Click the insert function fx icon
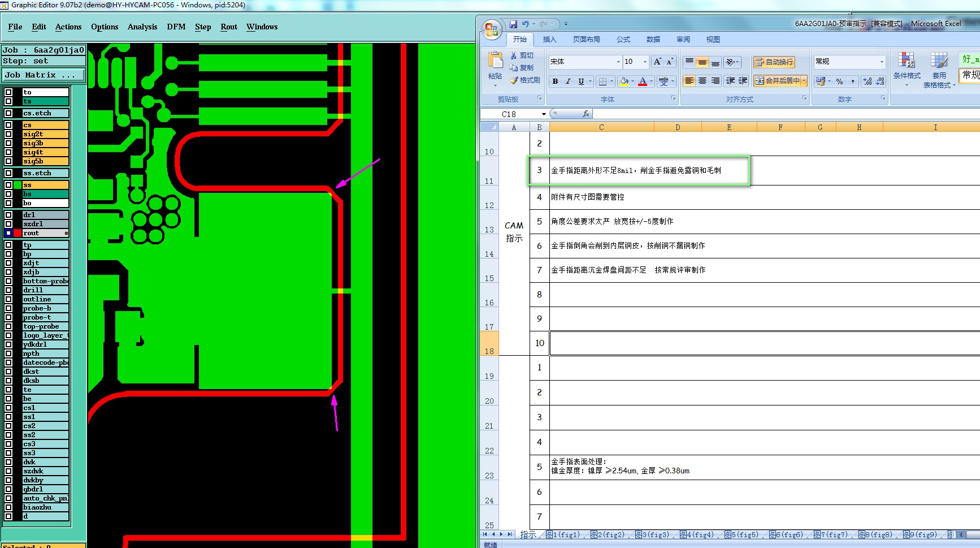980x548 pixels. pyautogui.click(x=586, y=114)
